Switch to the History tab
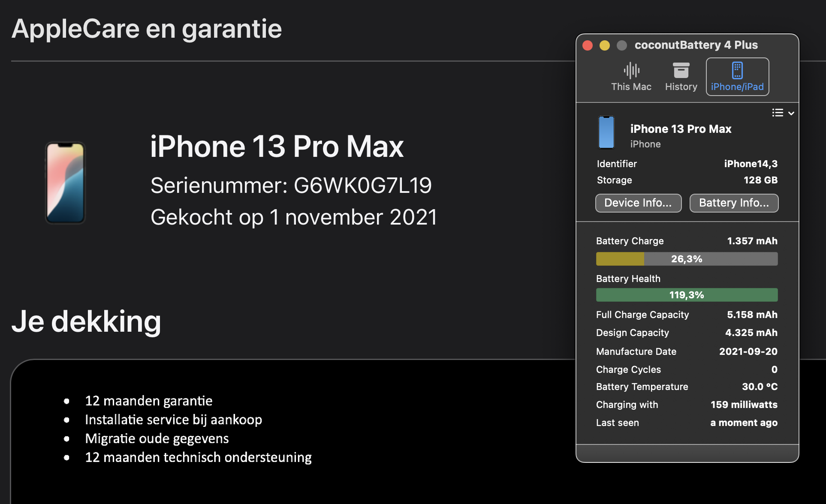 [681, 87]
